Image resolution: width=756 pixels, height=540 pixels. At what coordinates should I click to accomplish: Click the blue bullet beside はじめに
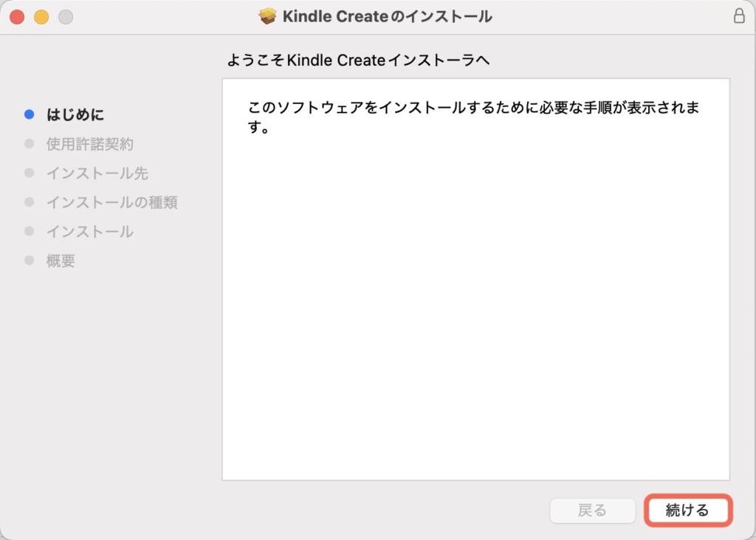tap(30, 114)
